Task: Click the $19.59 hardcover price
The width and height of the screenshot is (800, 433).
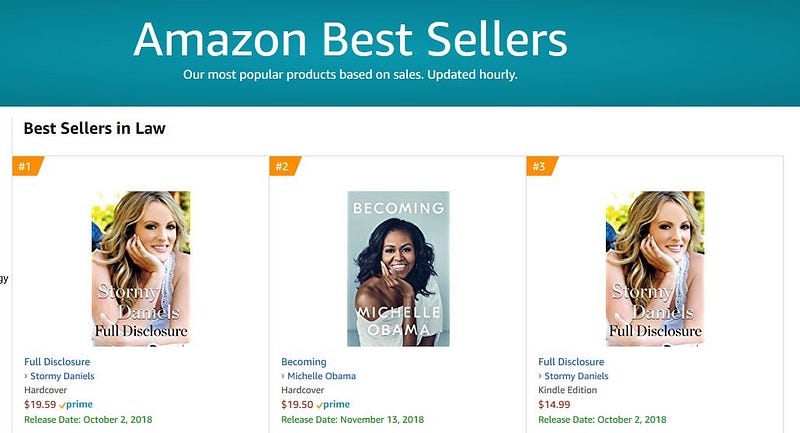Action: tap(39, 405)
